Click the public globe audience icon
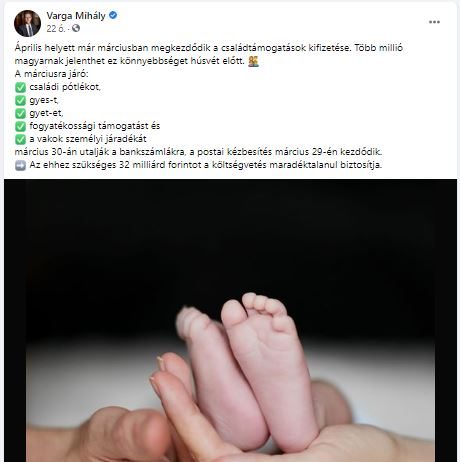The image size is (460, 462). tap(76, 28)
